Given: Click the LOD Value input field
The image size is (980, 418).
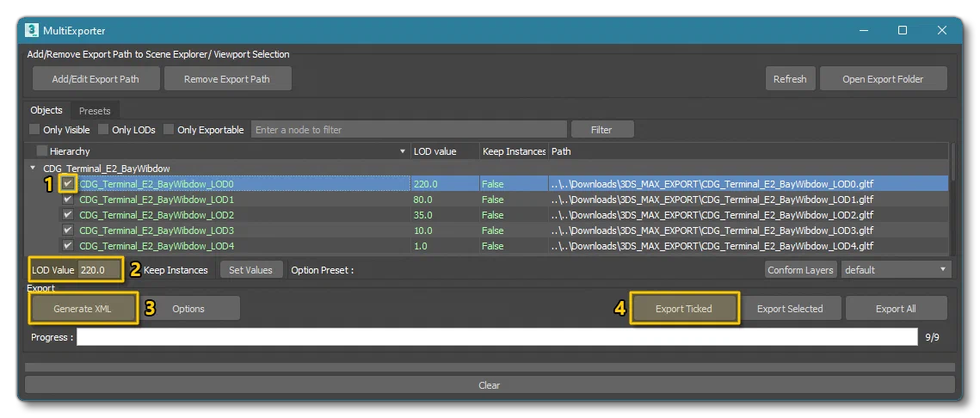Looking at the screenshot, I should [x=100, y=270].
